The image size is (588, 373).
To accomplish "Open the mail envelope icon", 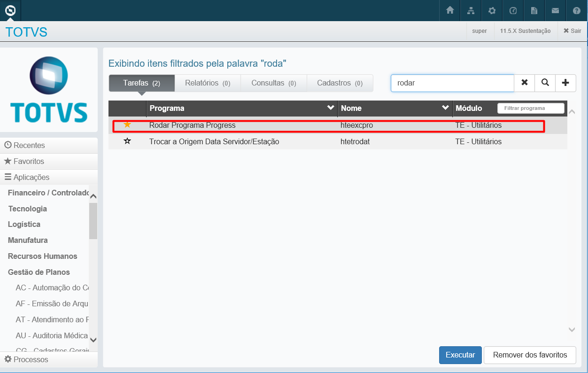I will (x=555, y=10).
